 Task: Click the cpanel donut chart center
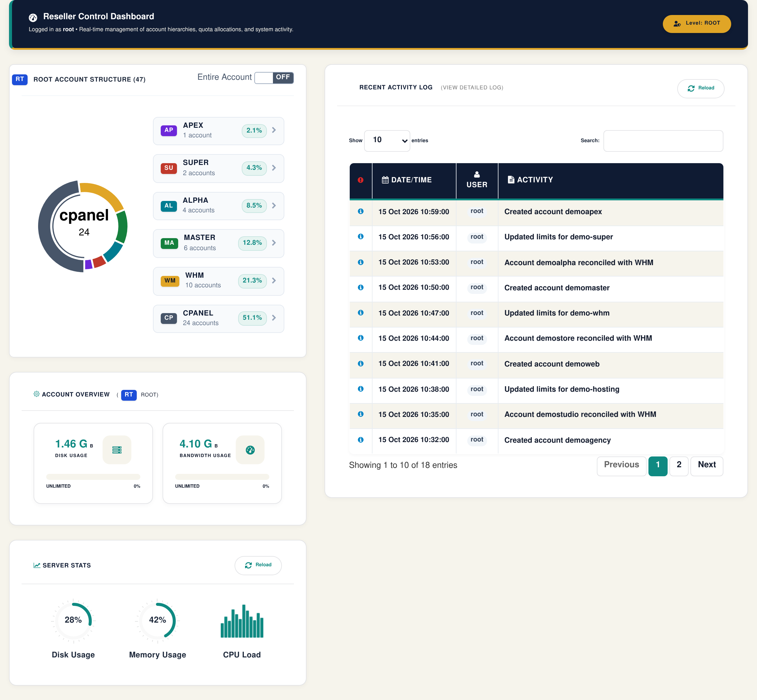pos(84,226)
